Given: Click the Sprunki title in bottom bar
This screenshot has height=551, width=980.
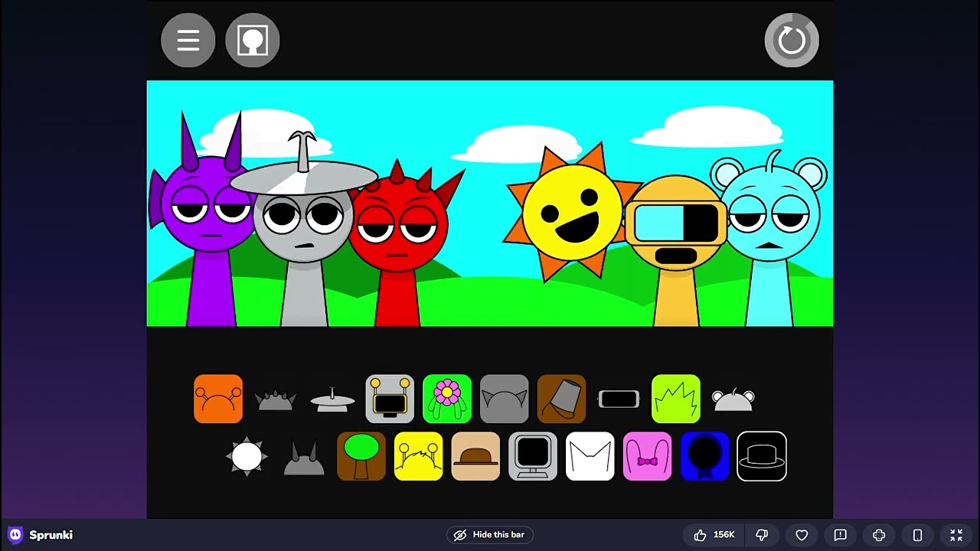Looking at the screenshot, I should point(51,535).
